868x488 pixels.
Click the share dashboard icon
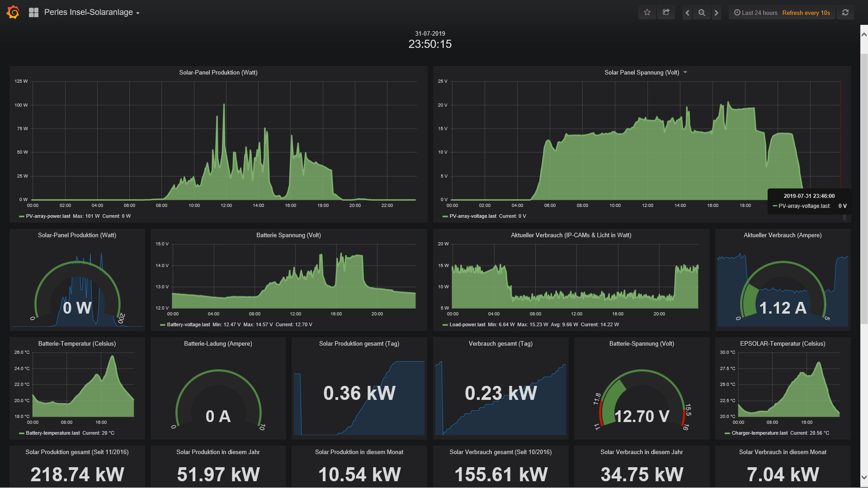[666, 13]
